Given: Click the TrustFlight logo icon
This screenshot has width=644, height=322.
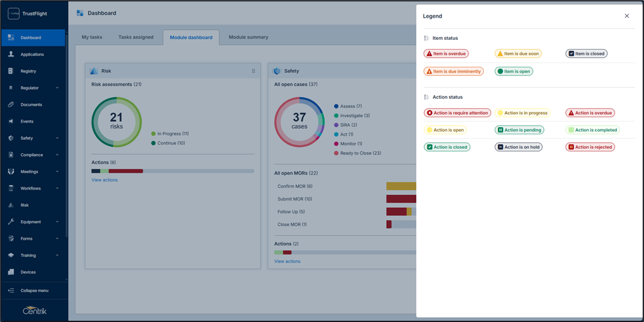Looking at the screenshot, I should (13, 13).
